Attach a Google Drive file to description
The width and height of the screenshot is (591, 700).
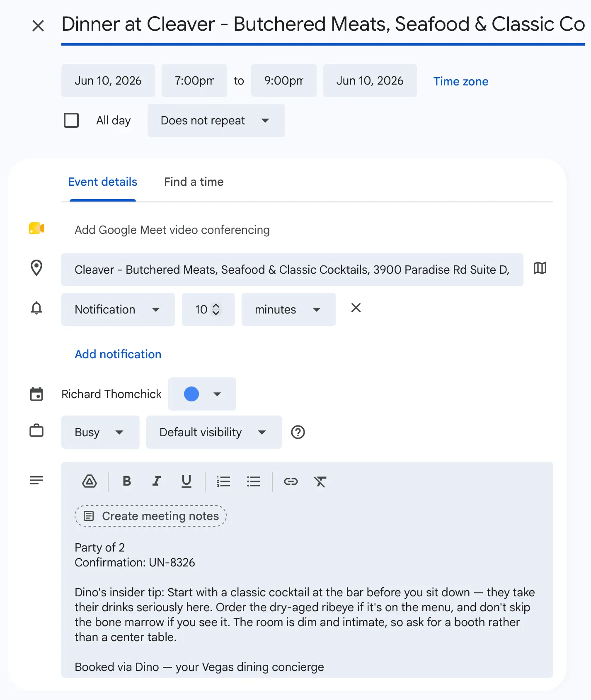tap(90, 481)
